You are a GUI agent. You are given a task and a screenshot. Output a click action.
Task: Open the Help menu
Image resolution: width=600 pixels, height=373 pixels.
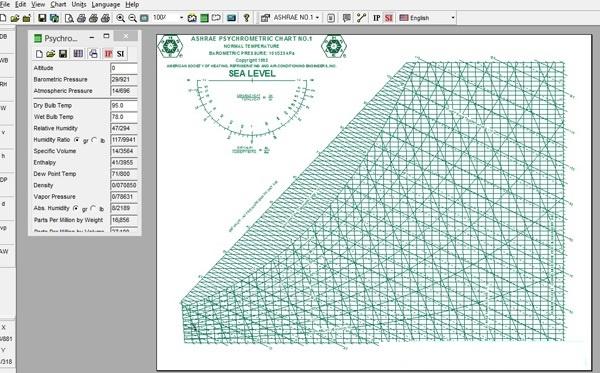pyautogui.click(x=132, y=5)
